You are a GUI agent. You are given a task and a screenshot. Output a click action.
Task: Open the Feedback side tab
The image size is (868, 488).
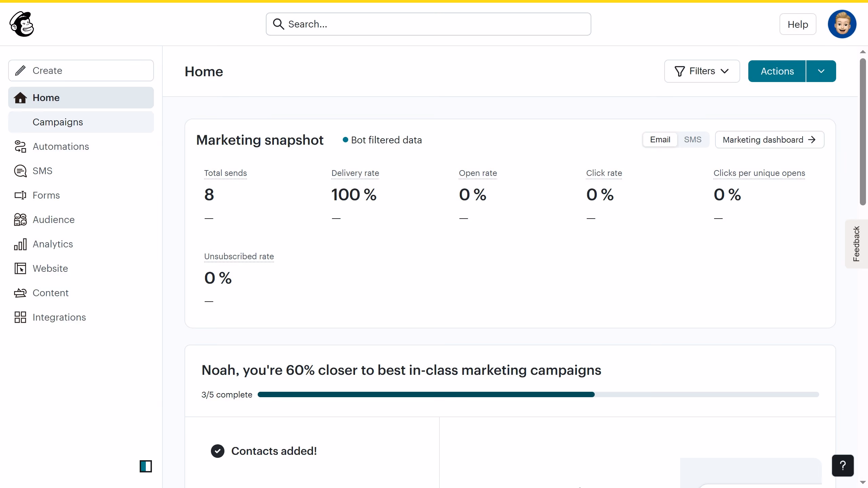(x=856, y=244)
